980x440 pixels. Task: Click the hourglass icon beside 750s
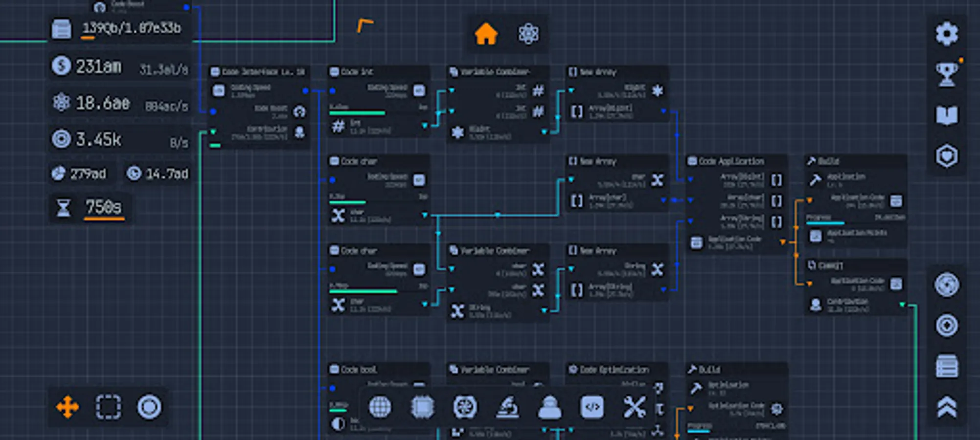coord(63,208)
